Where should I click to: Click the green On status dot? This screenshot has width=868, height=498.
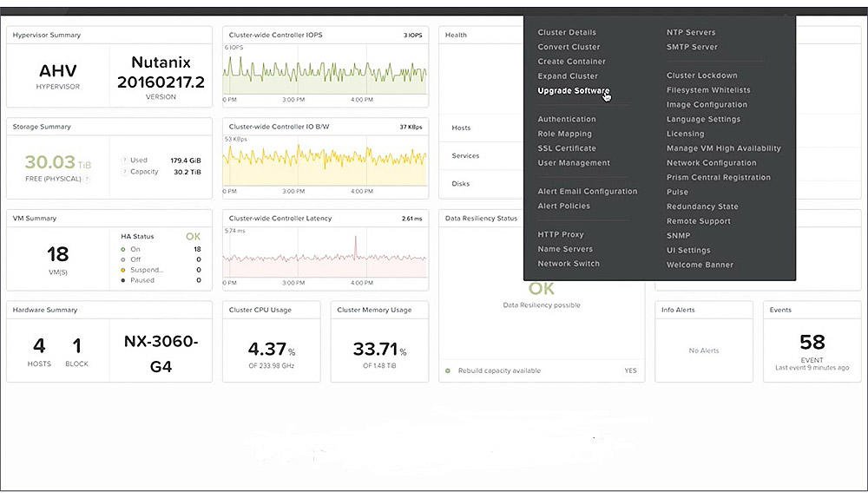(x=123, y=250)
